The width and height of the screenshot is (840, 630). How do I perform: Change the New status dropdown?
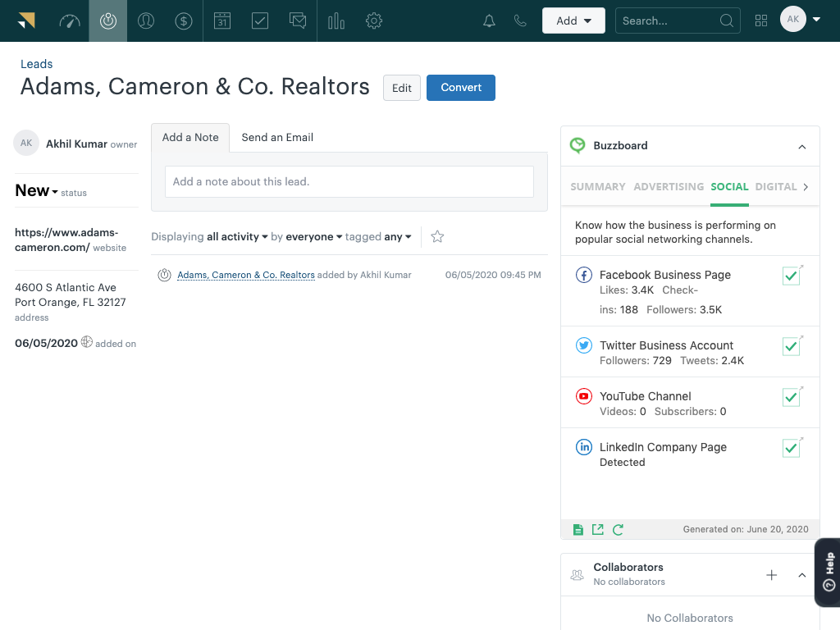click(36, 191)
